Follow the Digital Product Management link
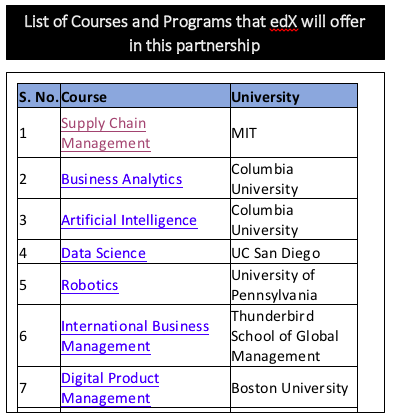Viewport: 393px width, 420px height. click(110, 388)
